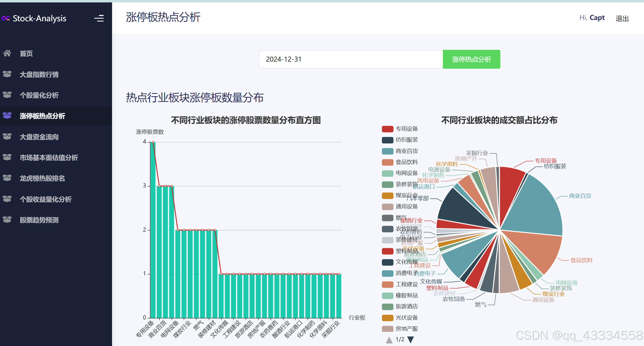Open the 市场基本面估值分析 menu item
Image resolution: width=644 pixels, height=346 pixels.
pos(49,158)
